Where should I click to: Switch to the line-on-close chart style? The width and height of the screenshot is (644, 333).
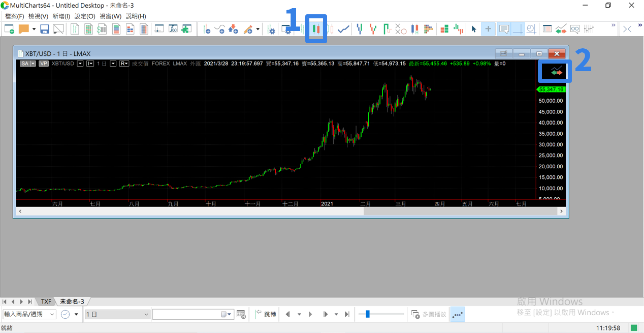[x=344, y=29]
